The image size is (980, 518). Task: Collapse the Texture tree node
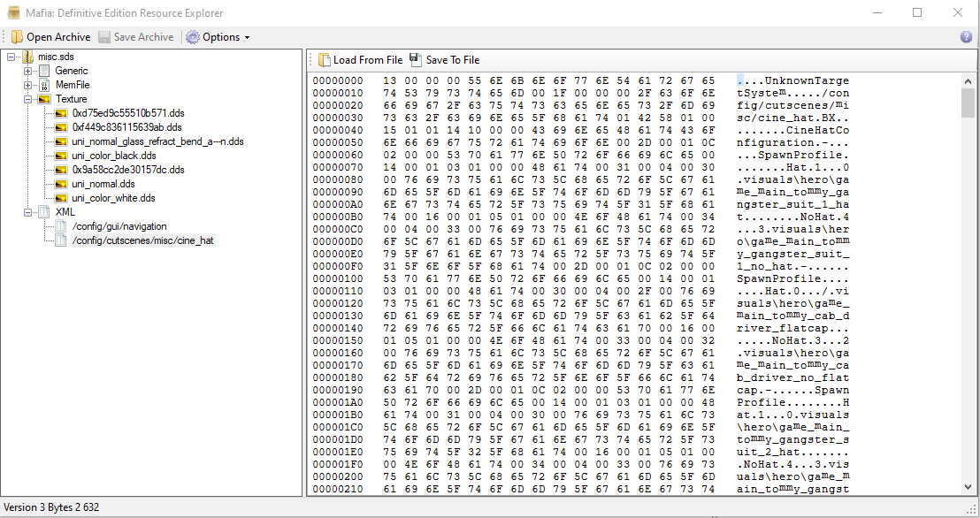tap(27, 99)
